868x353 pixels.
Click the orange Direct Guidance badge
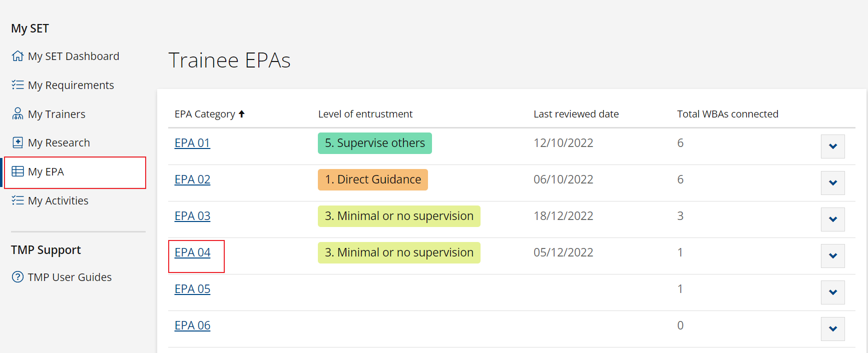pos(373,179)
